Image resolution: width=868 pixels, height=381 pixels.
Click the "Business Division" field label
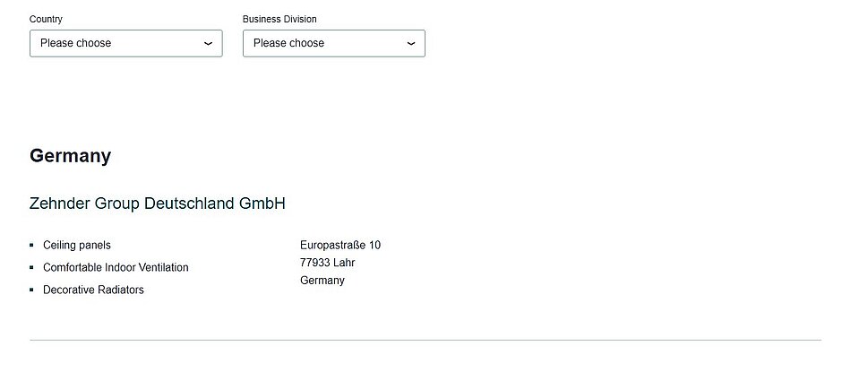(x=279, y=19)
